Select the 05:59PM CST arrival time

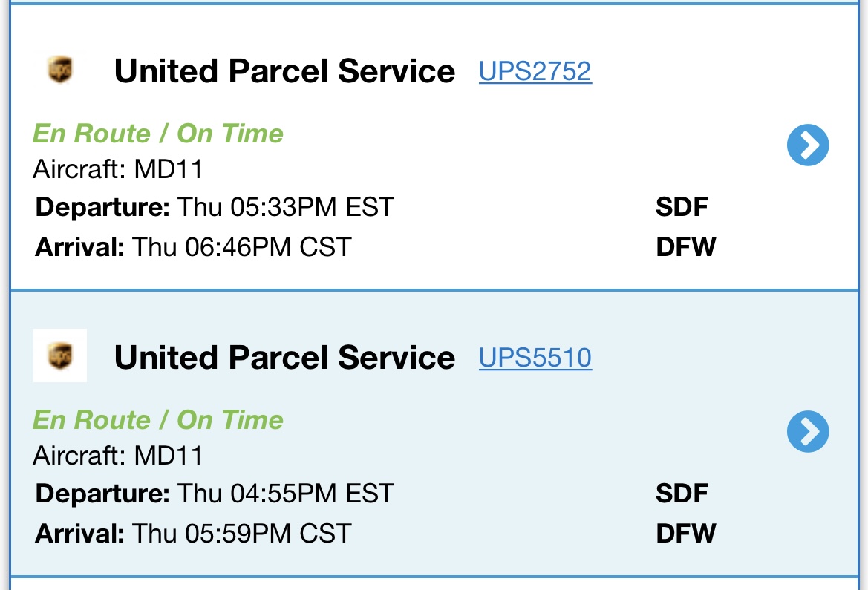[x=241, y=533]
